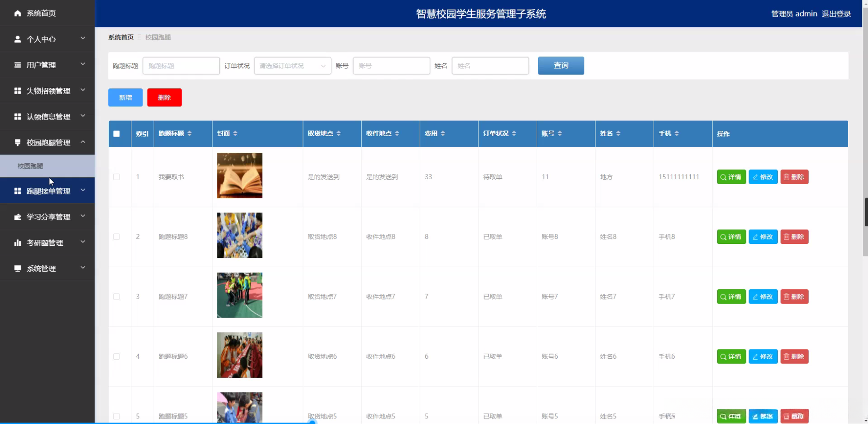This screenshot has height=424, width=868.
Task: Click the list icon beside 用户管理
Action: tap(18, 65)
